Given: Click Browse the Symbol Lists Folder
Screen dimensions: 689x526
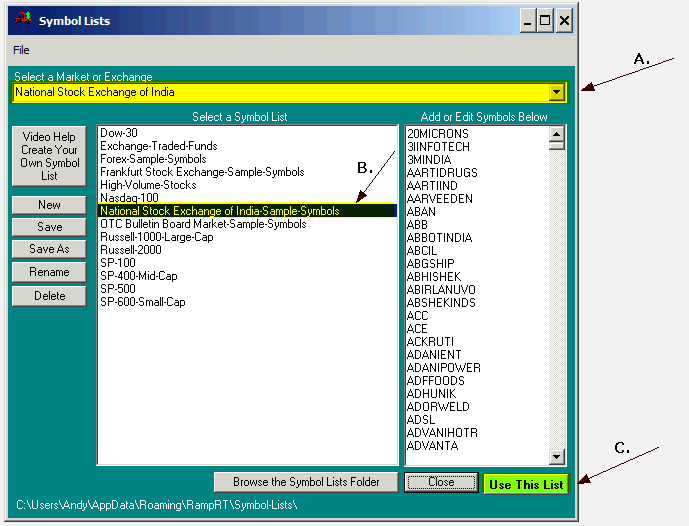Looking at the screenshot, I should [x=306, y=482].
